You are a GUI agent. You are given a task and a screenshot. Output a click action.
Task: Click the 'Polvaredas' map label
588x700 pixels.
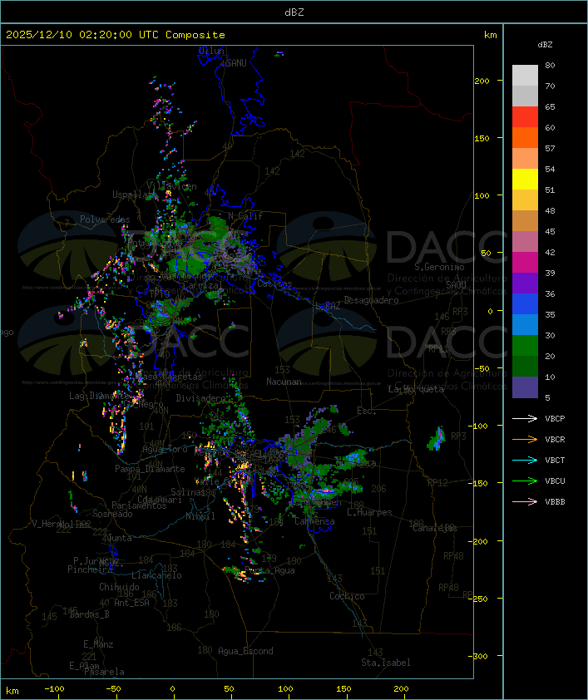(105, 219)
